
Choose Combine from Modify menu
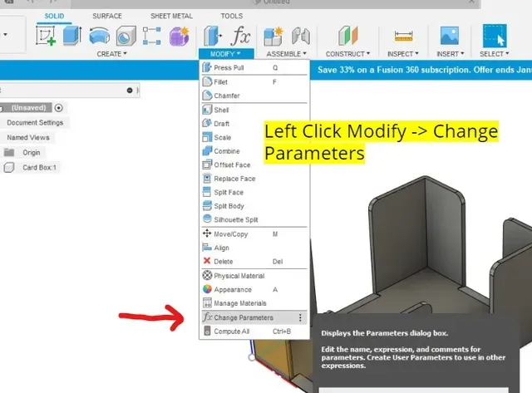point(254,151)
